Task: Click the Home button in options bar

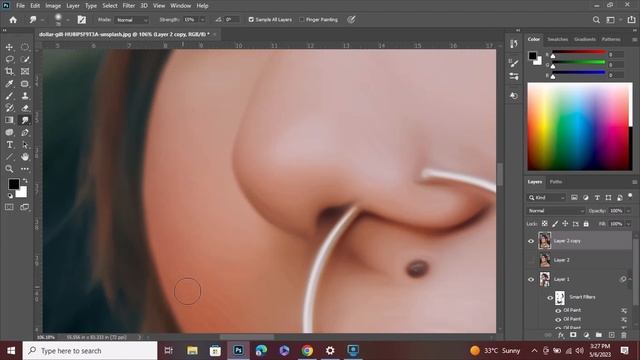Action: [x=13, y=20]
